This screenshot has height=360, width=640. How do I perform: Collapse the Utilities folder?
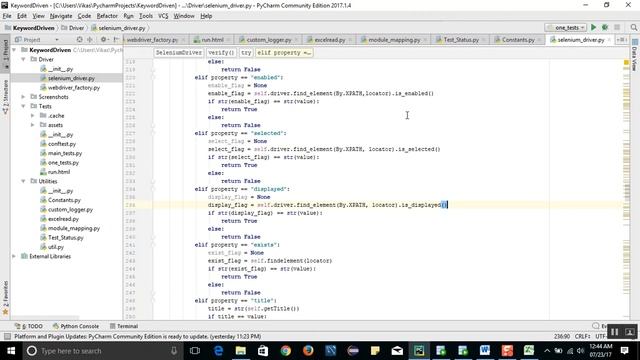click(23, 181)
